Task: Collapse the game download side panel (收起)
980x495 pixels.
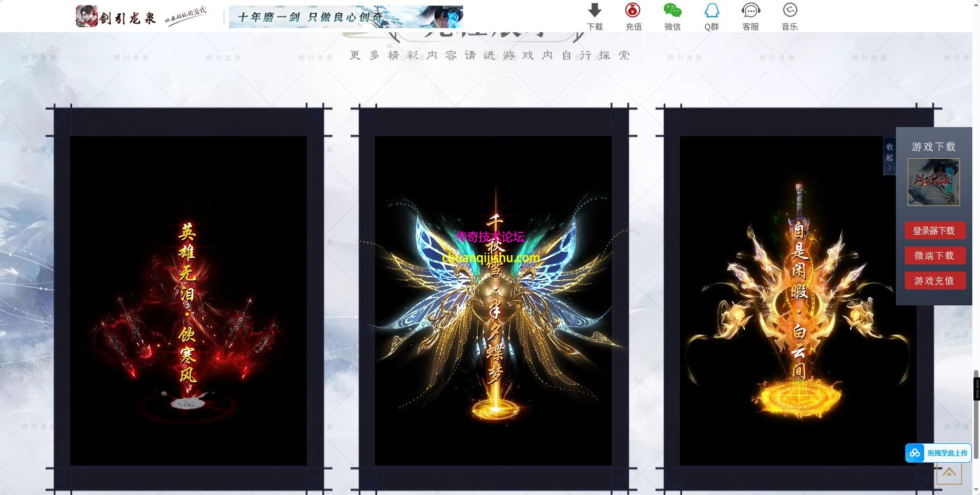Action: click(x=889, y=156)
